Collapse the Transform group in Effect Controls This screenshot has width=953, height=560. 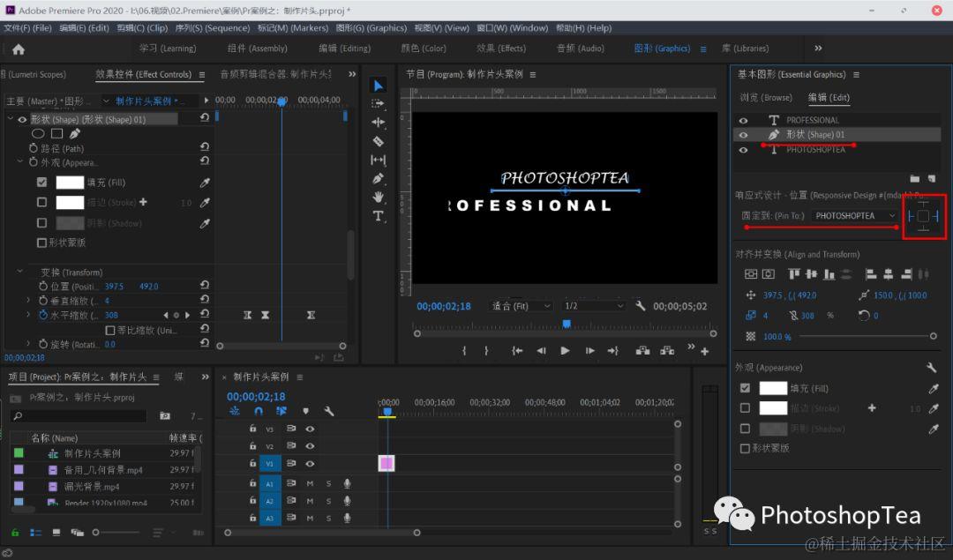[x=20, y=272]
